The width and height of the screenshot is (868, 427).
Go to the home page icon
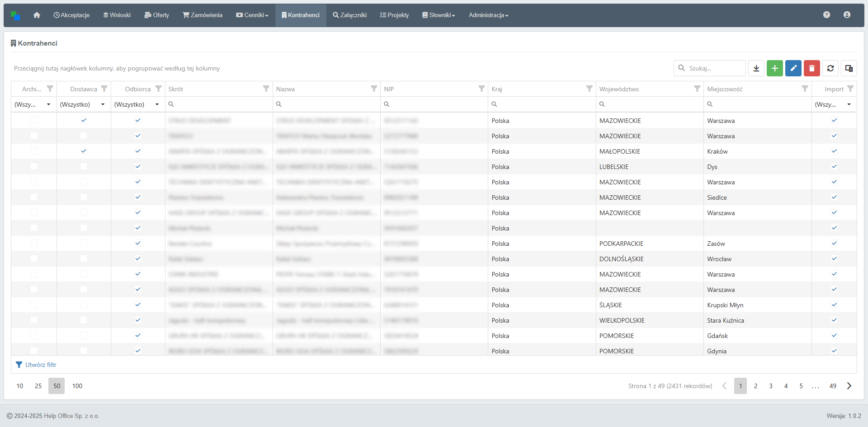tap(37, 15)
